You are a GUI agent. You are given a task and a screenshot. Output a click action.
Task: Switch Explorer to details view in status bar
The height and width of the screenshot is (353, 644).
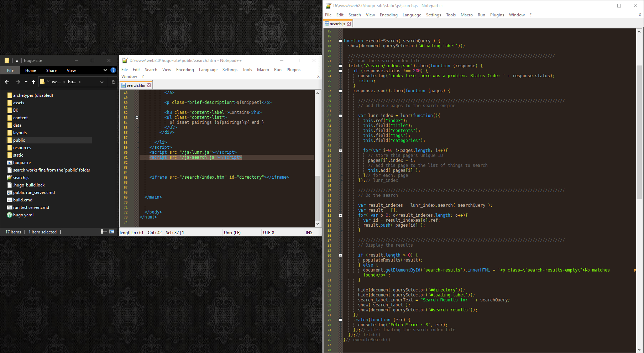coord(104,232)
